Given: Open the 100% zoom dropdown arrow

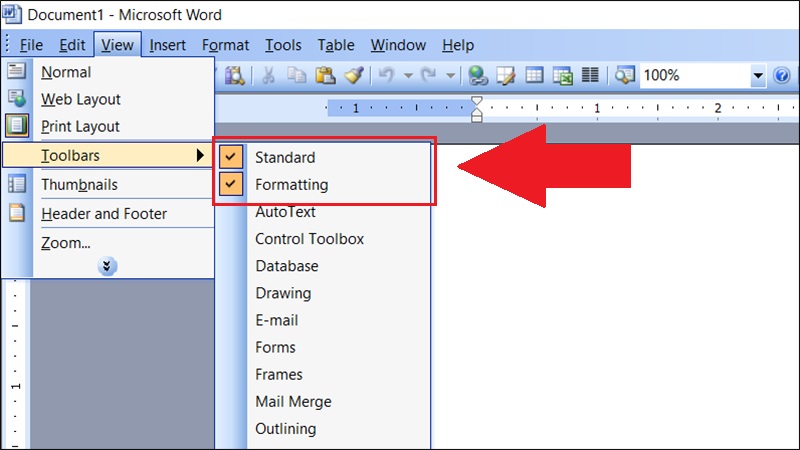Looking at the screenshot, I should (x=758, y=76).
